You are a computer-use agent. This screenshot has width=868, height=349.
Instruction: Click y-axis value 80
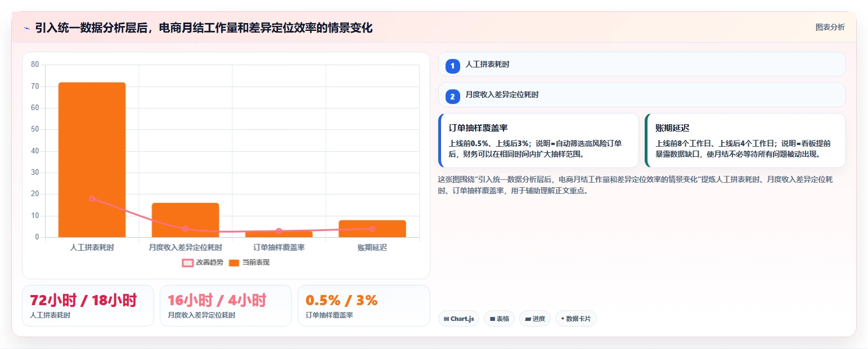click(x=35, y=65)
